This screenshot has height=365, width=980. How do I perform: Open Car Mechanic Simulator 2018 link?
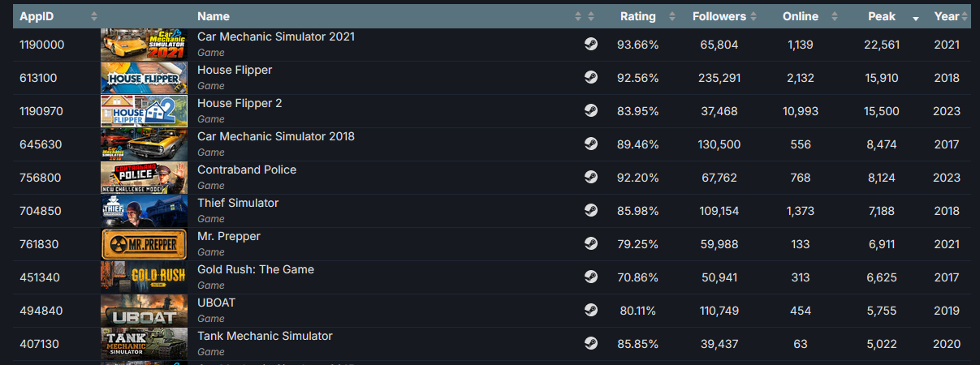[x=276, y=136]
